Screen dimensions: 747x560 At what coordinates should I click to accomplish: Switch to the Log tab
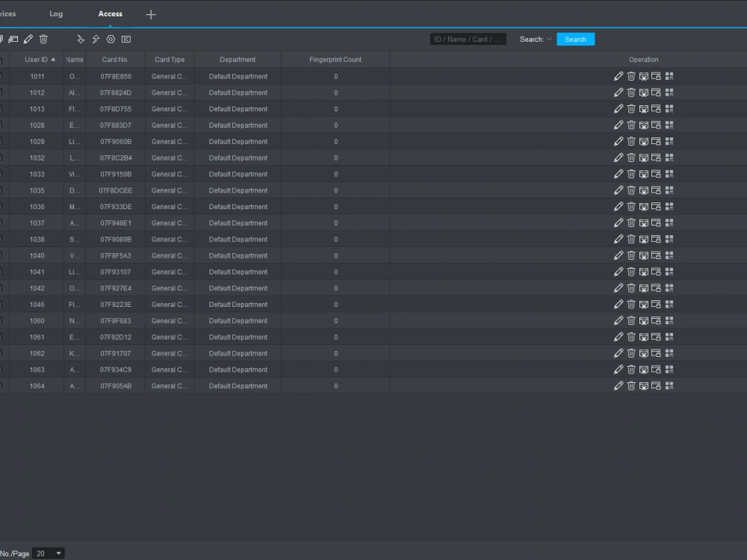click(x=56, y=13)
